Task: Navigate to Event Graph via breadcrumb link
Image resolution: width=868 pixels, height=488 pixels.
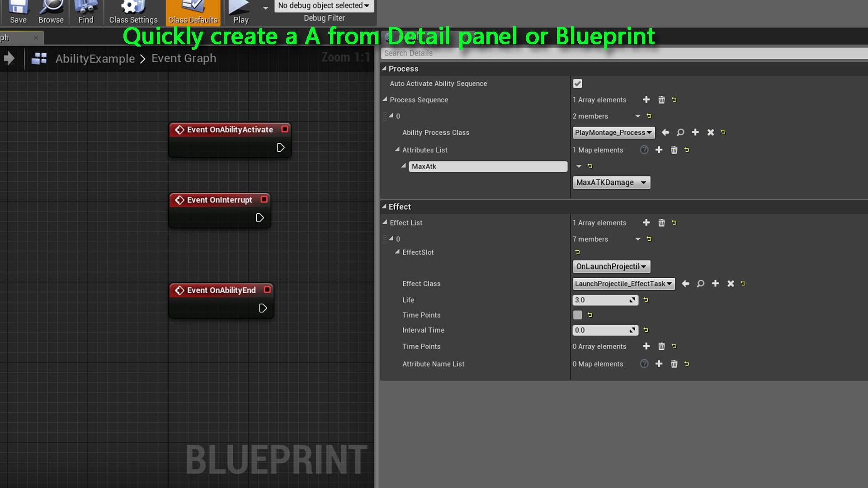Action: (184, 58)
